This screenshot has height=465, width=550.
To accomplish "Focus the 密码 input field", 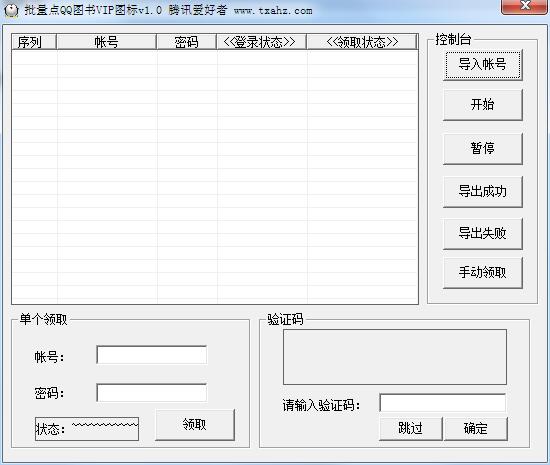I will pos(152,393).
